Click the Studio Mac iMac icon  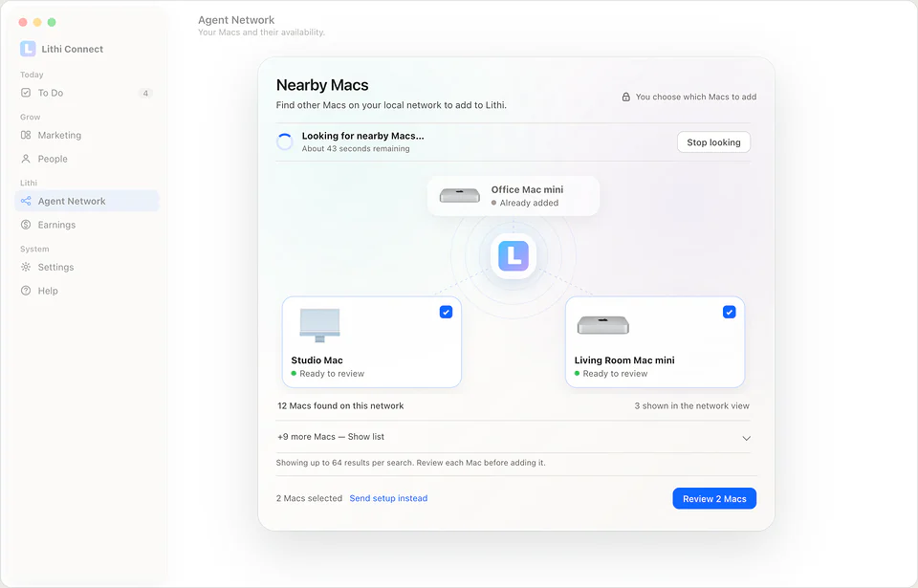319,325
